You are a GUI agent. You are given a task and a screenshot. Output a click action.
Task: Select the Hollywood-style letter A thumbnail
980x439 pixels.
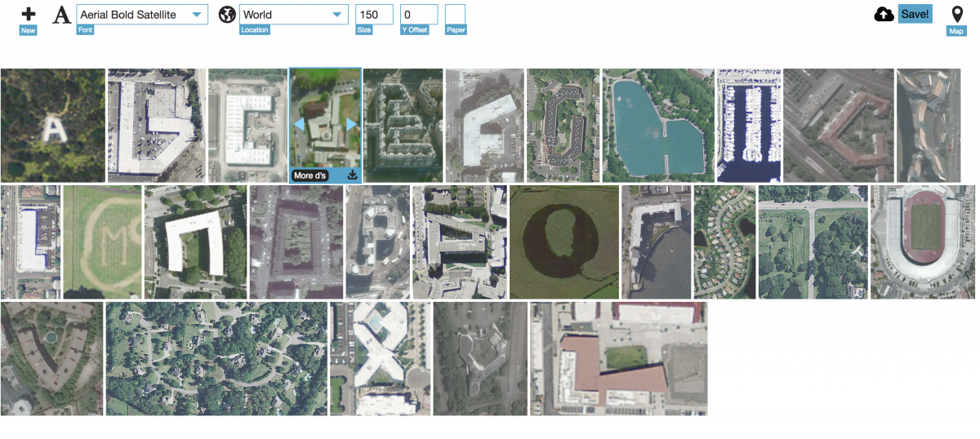pyautogui.click(x=53, y=125)
